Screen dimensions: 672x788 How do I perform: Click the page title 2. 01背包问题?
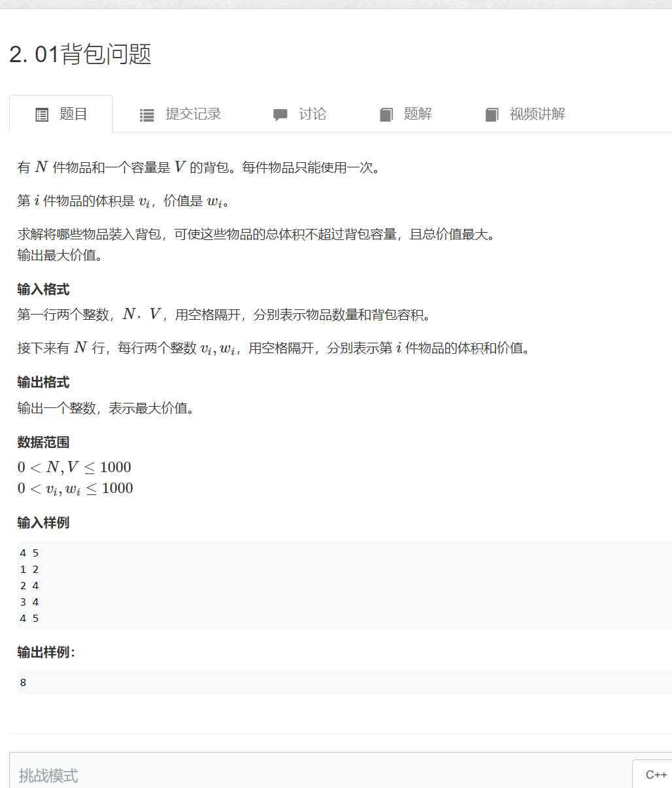(x=80, y=54)
